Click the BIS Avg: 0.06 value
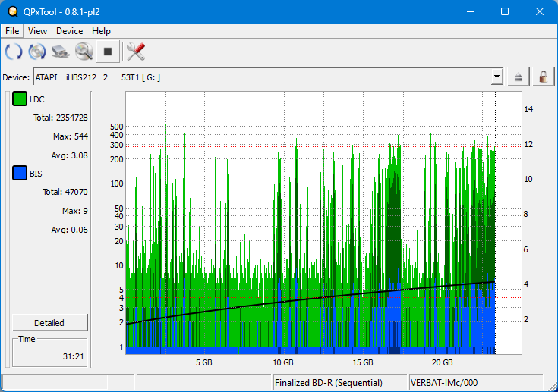 (69, 230)
